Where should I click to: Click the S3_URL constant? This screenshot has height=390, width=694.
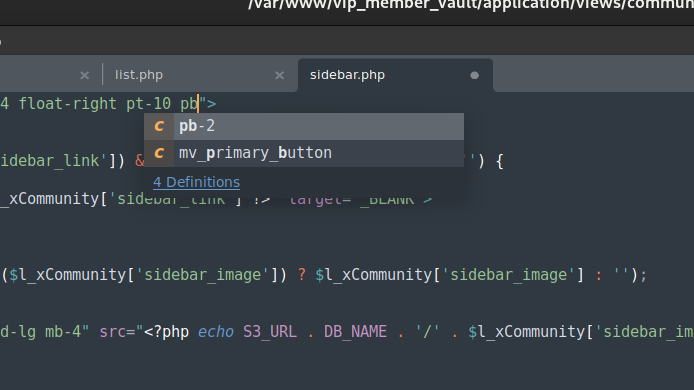pyautogui.click(x=270, y=332)
